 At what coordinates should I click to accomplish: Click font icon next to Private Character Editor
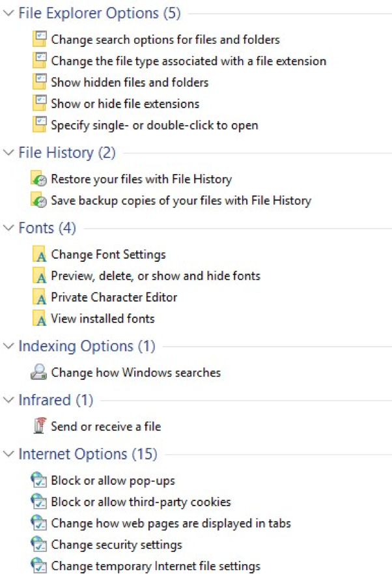(40, 297)
